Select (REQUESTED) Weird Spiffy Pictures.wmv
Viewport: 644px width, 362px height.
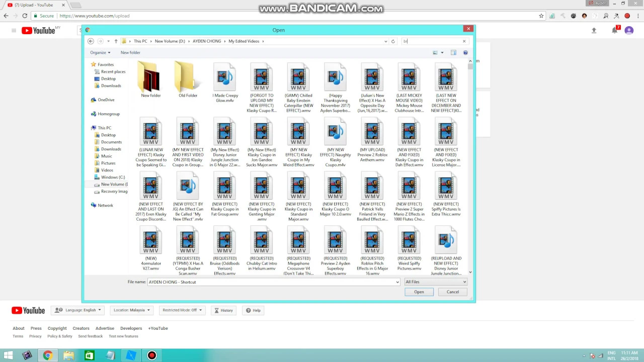tap(409, 248)
